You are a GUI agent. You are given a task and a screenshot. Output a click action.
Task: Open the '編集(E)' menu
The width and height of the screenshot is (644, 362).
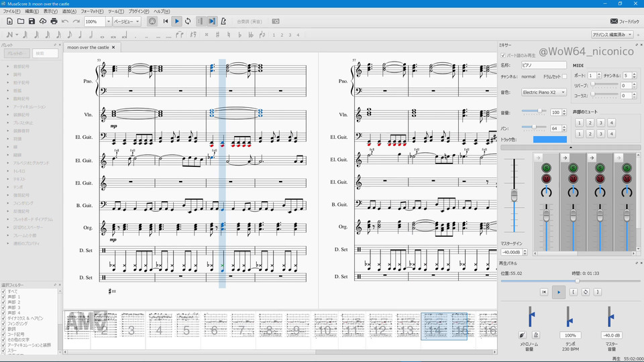[x=32, y=11]
